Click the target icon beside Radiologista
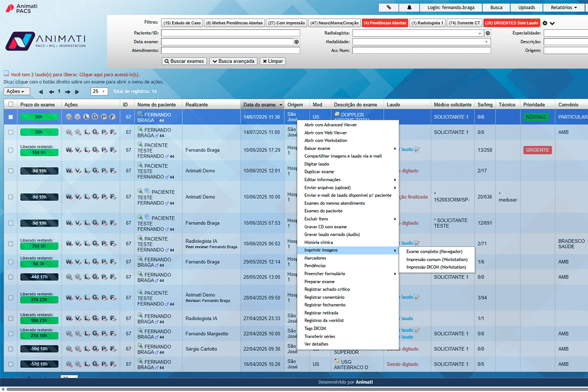This screenshot has height=392, width=588. point(488,33)
